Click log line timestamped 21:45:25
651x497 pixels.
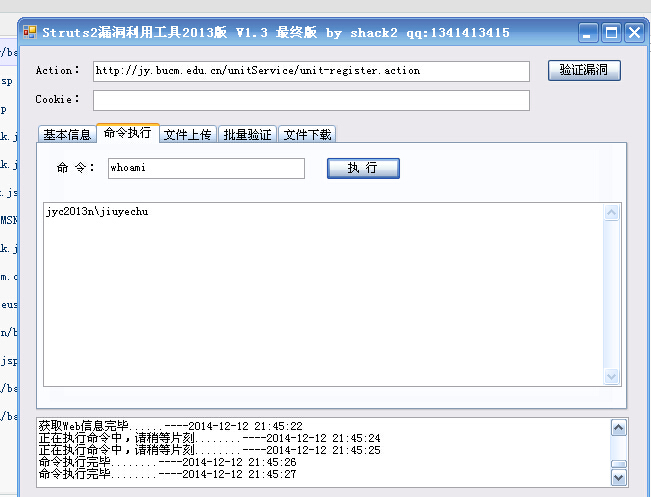tap(210, 450)
